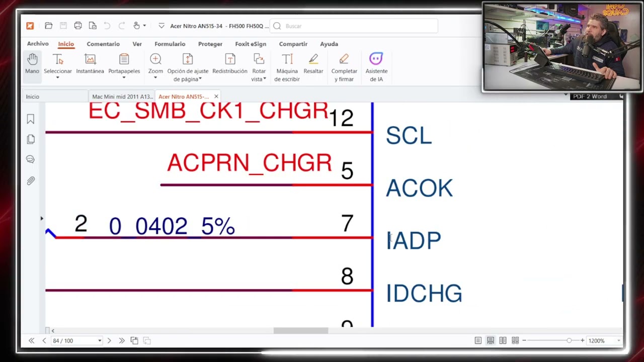Adjust the zoom slider handle

(x=569, y=341)
